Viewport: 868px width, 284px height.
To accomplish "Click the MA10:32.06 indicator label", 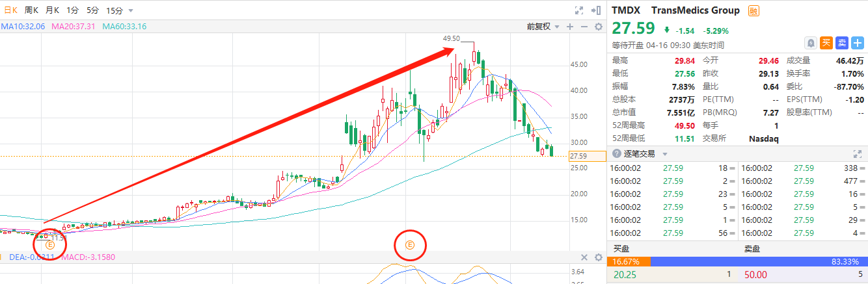I will coord(23,27).
